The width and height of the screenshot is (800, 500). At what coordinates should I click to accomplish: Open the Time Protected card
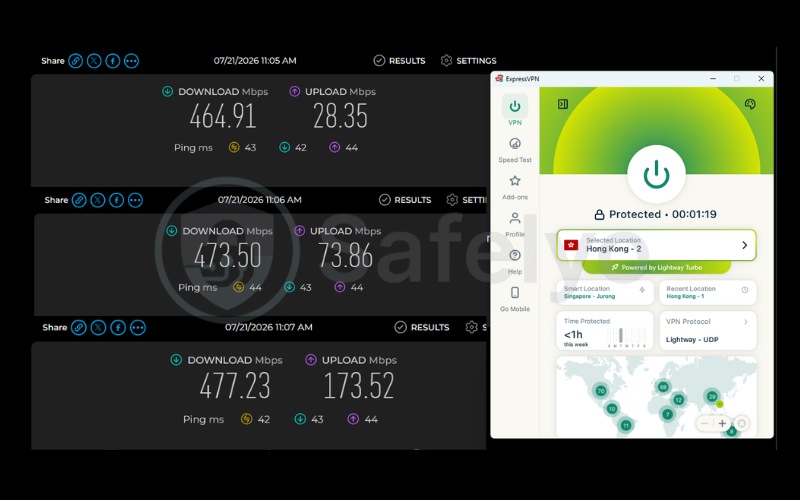pyautogui.click(x=605, y=331)
